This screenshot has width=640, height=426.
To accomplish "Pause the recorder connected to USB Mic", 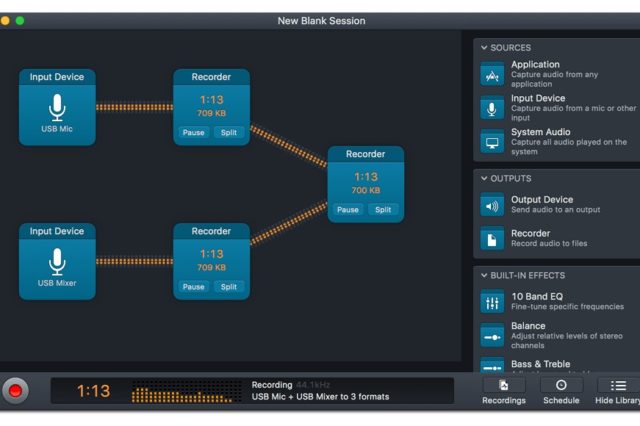I will [x=193, y=132].
